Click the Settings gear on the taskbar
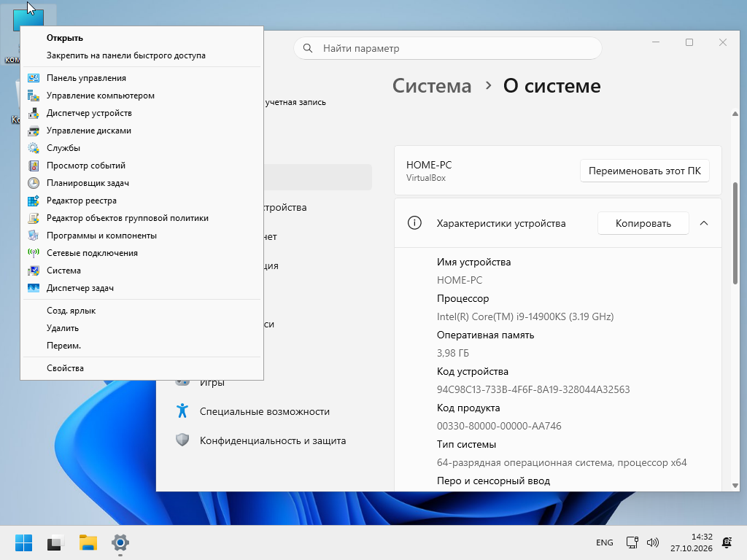 pyautogui.click(x=120, y=542)
